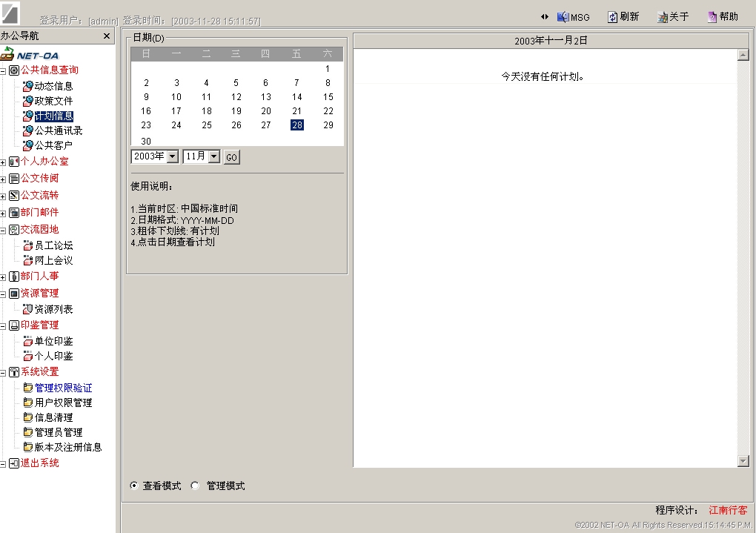The width and height of the screenshot is (756, 533).
Task: Click the 刷新 refresh icon
Action: (613, 17)
